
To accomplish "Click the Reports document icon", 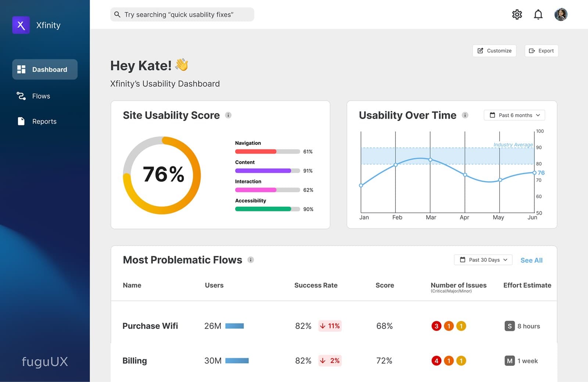I will (x=21, y=121).
